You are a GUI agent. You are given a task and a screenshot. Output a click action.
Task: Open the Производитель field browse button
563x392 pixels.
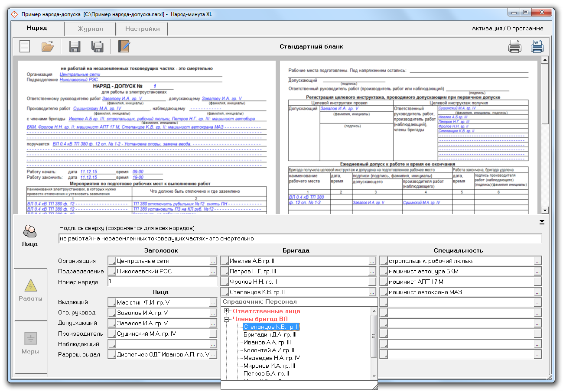213,334
